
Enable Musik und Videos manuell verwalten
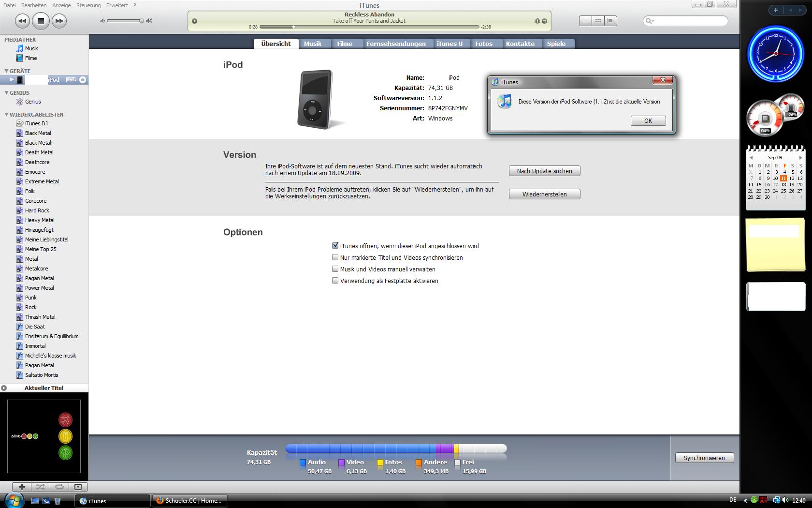(x=335, y=269)
